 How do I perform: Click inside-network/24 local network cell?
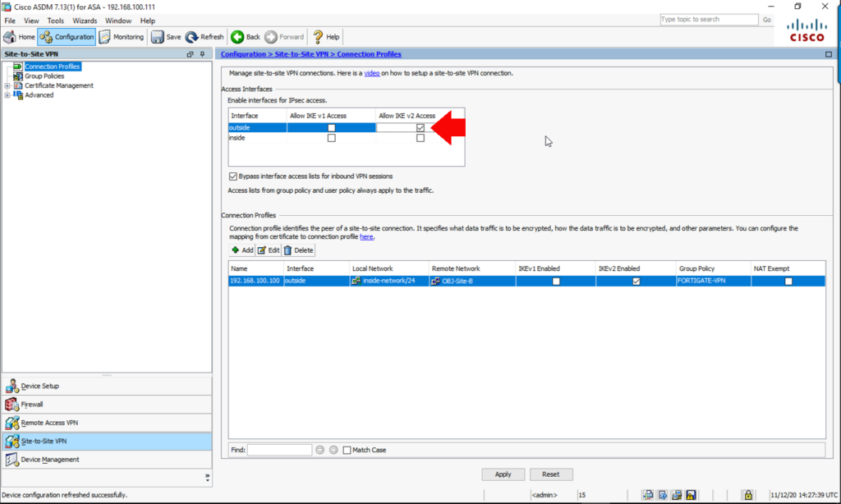(x=388, y=281)
